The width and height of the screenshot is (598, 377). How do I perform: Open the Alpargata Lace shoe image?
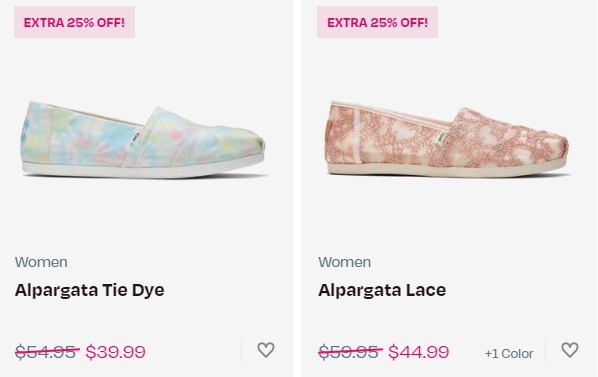[x=447, y=139]
